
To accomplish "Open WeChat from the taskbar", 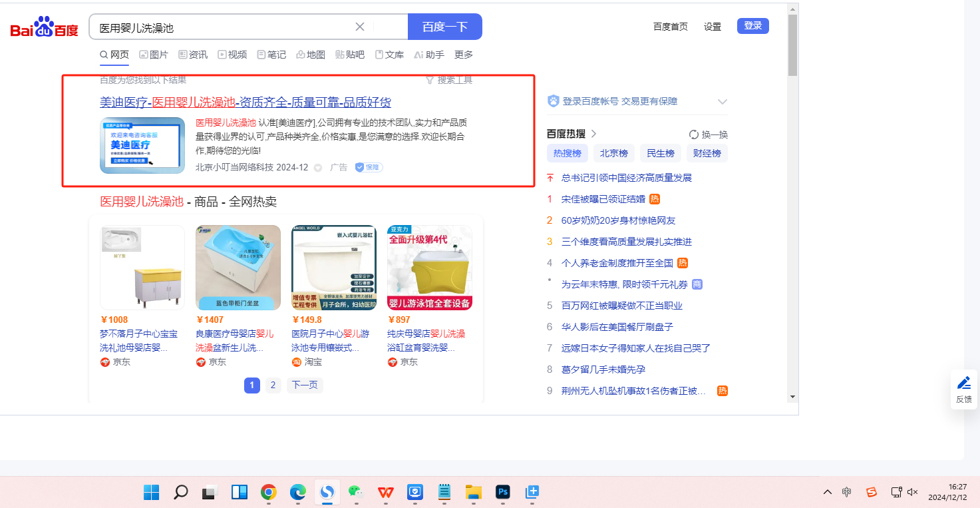I will pos(357,492).
